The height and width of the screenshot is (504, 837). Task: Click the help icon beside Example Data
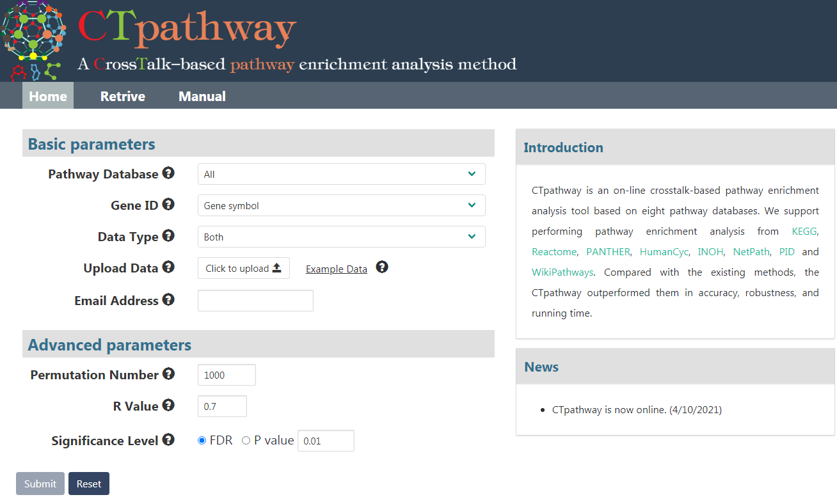coord(382,267)
